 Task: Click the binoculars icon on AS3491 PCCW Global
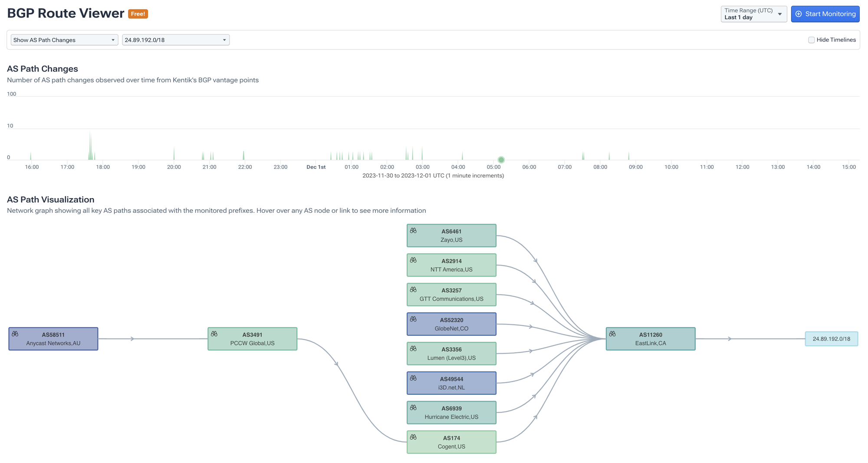(214, 334)
